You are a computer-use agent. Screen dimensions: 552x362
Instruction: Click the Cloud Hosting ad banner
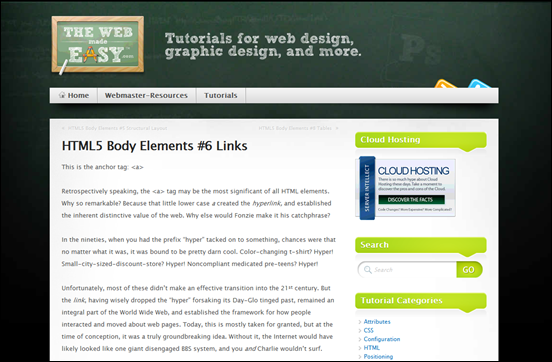click(406, 188)
